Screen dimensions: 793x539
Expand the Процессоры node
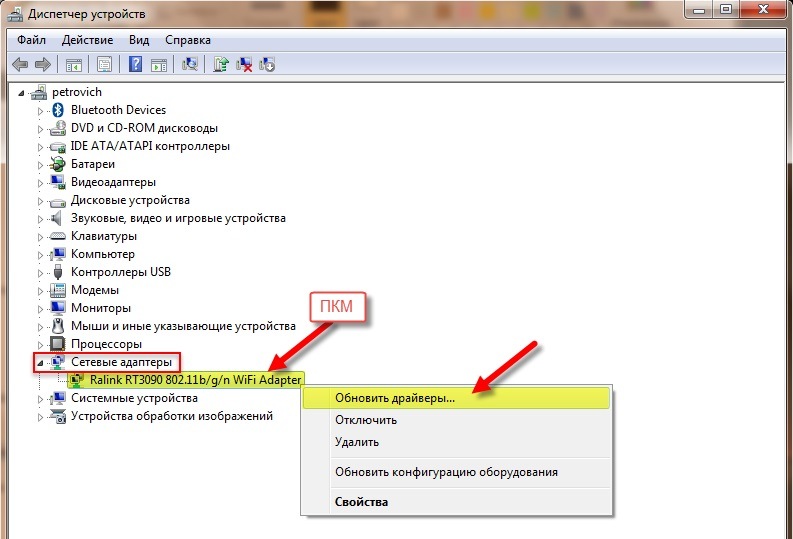(40, 345)
